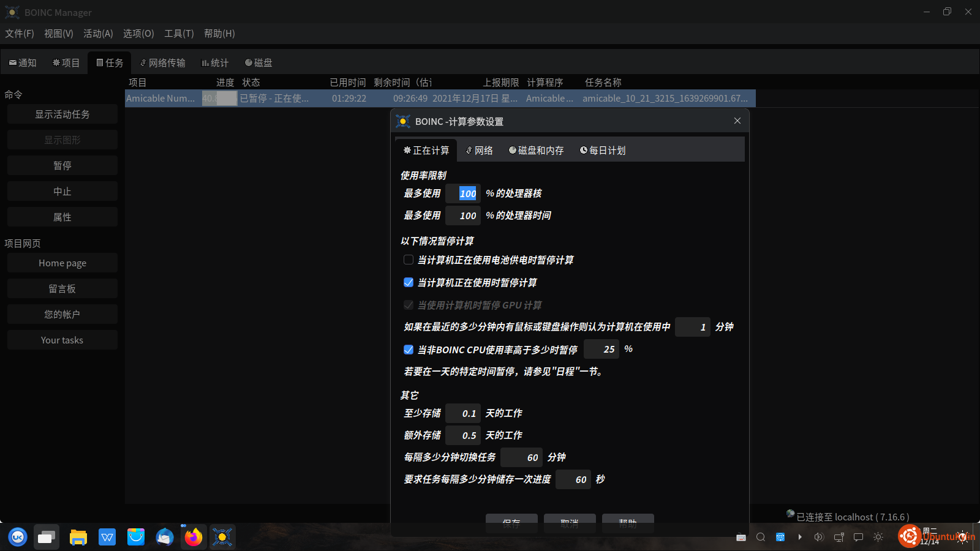The height and width of the screenshot is (551, 980).
Task: Switch dialog to 磁盘和内存 tab
Action: point(537,151)
